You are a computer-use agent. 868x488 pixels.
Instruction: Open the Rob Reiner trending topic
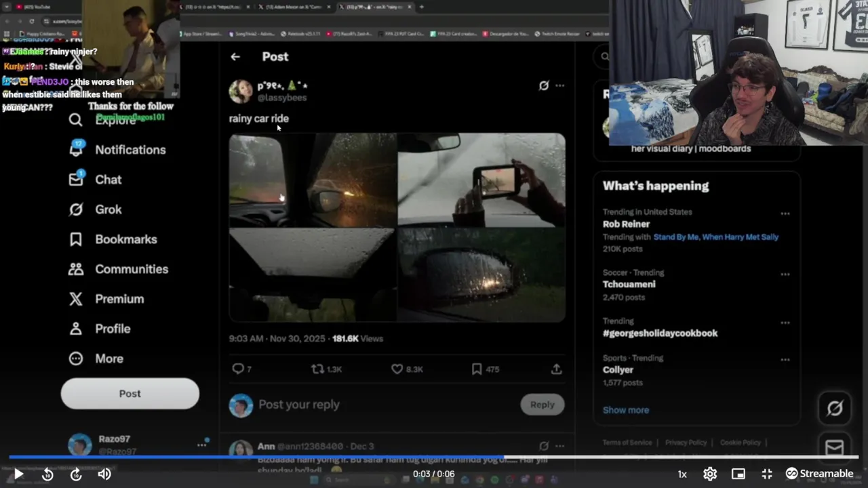(626, 224)
